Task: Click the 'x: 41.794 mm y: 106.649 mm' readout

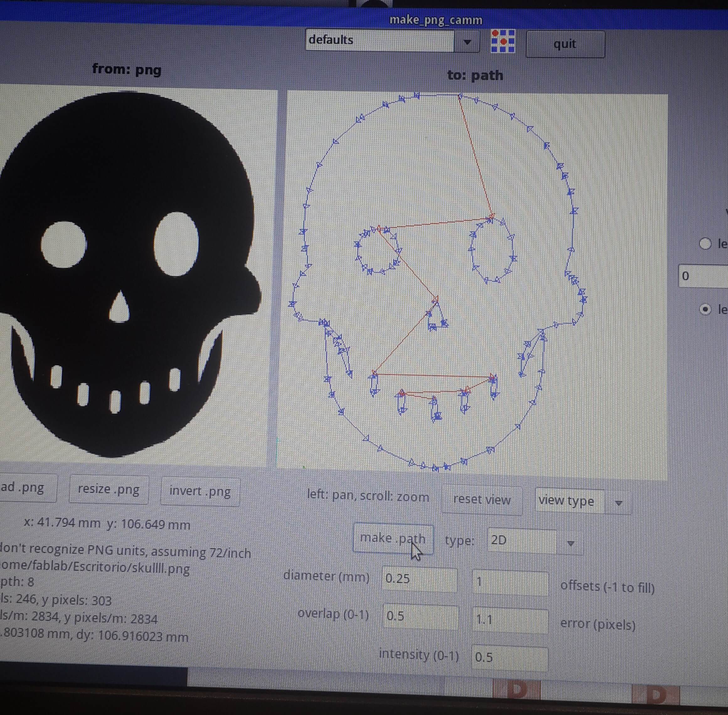Action: 107,523
